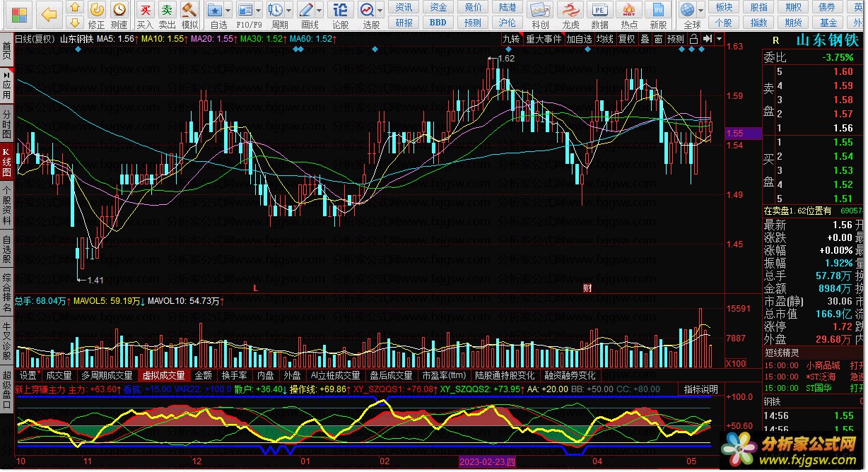The image size is (868, 472).
Task: Toggle the 预测 button above chart
Action: tap(676, 39)
